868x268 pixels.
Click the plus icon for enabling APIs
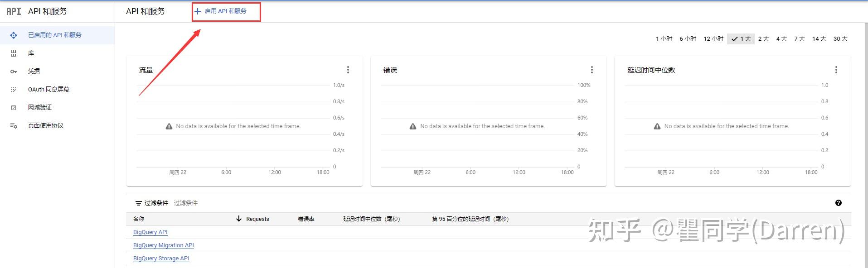click(x=198, y=11)
